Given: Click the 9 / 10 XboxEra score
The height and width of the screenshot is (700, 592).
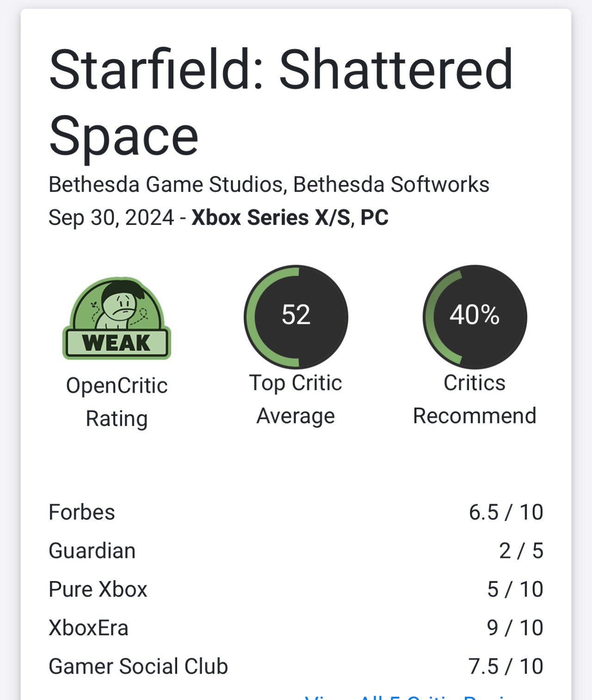Looking at the screenshot, I should point(515,628).
